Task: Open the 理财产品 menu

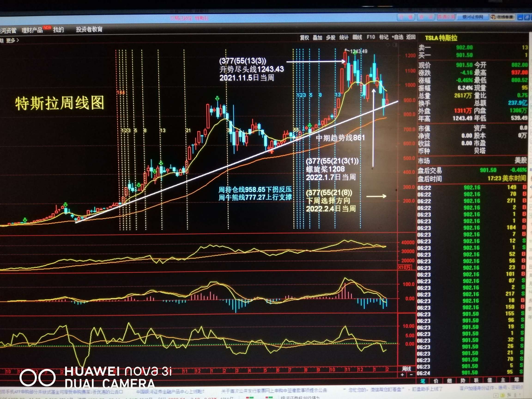Action: (x=32, y=30)
